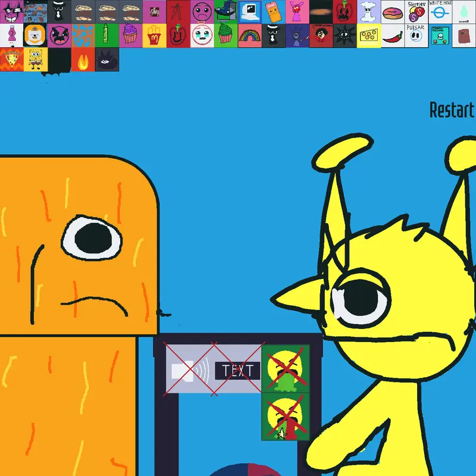The width and height of the screenshot is (476, 476).
Task: Select the pink frosted donut character
Action: point(393,12)
